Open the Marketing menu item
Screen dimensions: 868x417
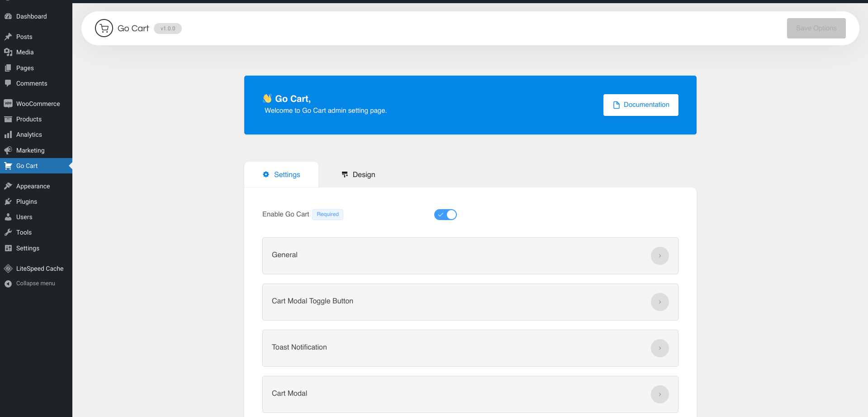click(x=36, y=150)
